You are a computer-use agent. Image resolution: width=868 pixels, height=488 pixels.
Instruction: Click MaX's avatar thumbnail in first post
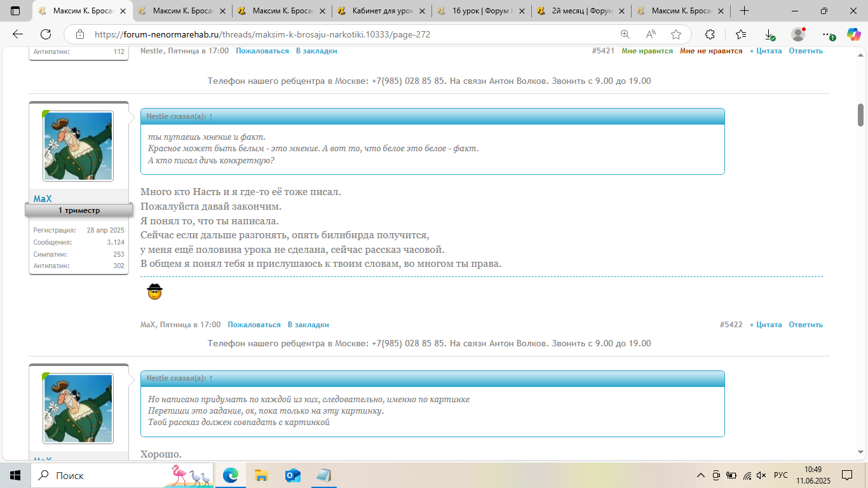(78, 146)
